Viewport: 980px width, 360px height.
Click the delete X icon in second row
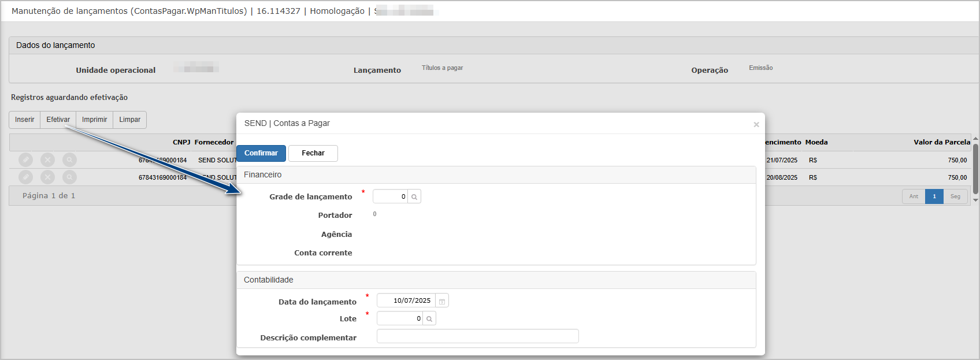point(47,177)
